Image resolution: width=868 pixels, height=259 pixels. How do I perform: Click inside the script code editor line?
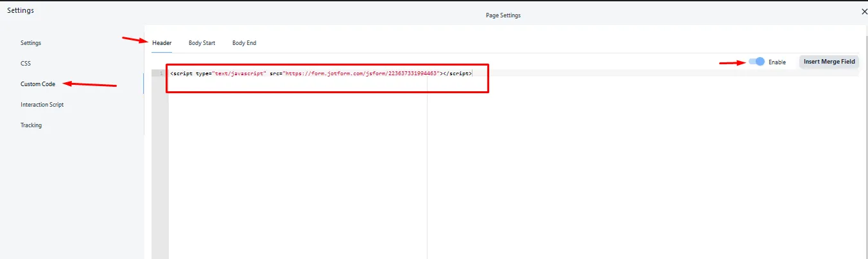click(x=514, y=73)
